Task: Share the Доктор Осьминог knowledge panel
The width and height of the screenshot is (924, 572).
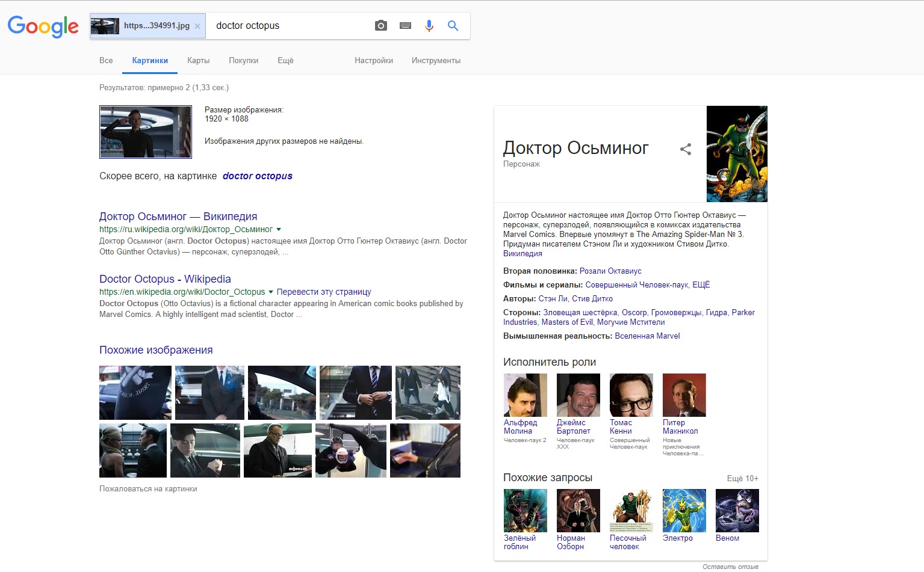Action: (686, 149)
